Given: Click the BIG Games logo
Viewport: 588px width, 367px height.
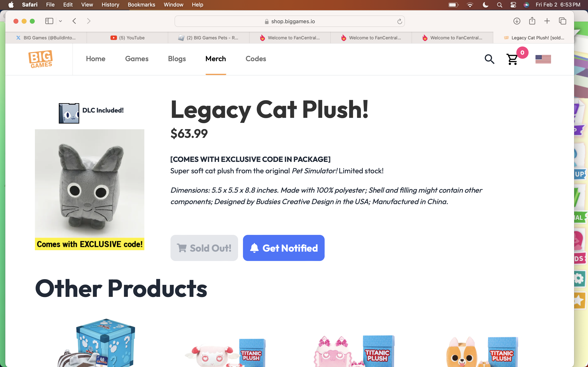Looking at the screenshot, I should (40, 59).
